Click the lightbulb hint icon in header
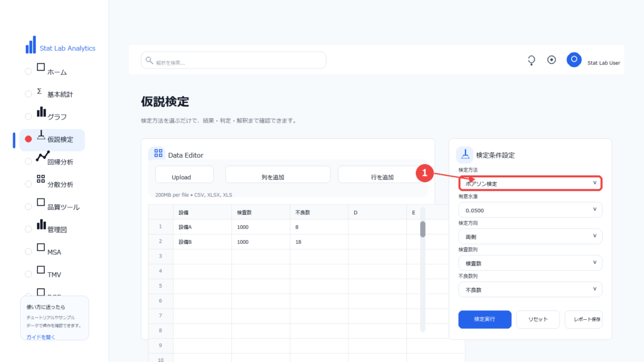Image resolution: width=644 pixels, height=362 pixels. 531,60
